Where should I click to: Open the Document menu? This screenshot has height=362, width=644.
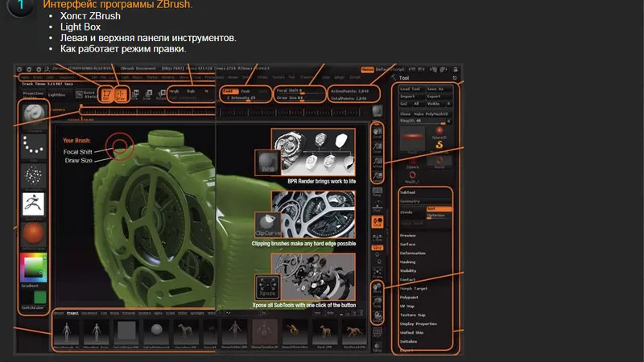[67, 77]
